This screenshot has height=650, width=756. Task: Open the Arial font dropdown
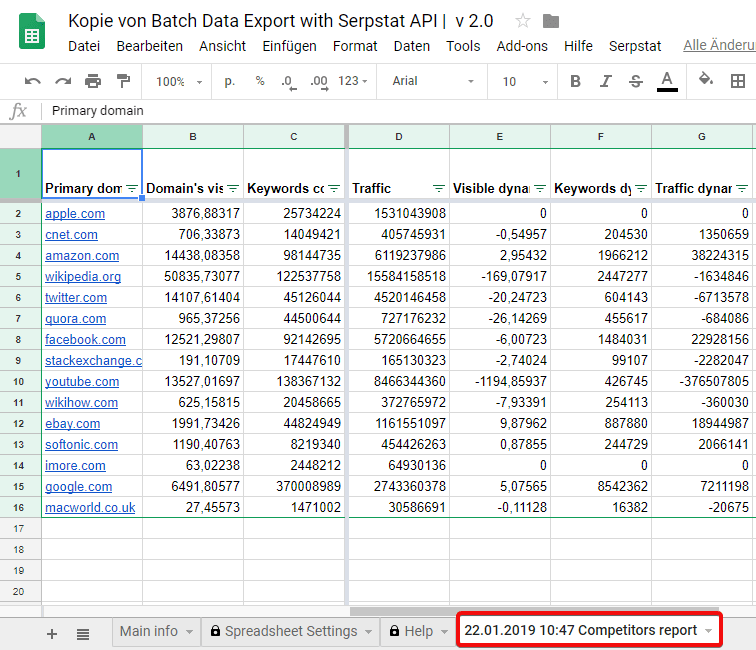click(x=432, y=81)
